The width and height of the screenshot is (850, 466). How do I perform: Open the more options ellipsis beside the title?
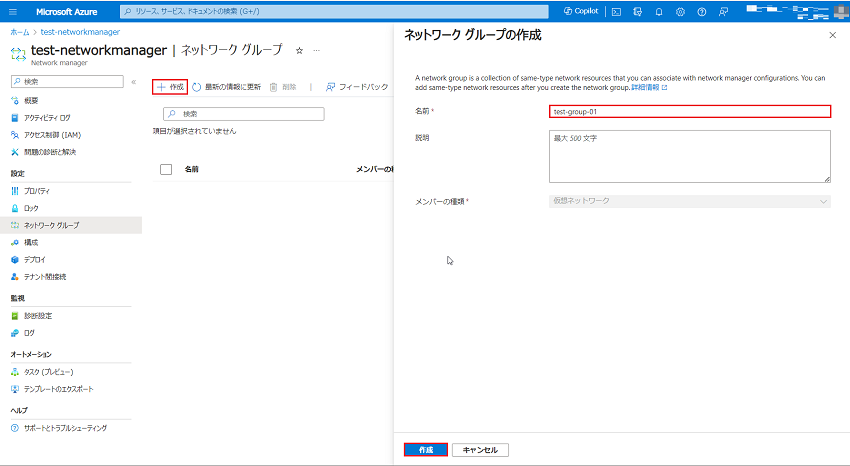[x=317, y=49]
